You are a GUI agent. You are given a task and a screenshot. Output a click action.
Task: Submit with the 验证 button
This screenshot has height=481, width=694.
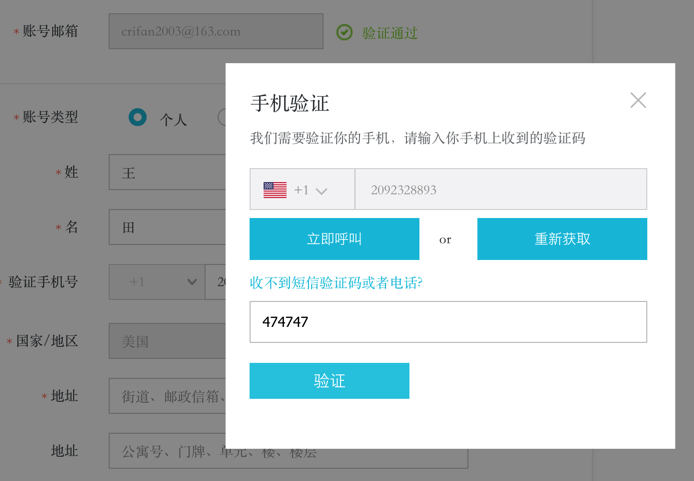click(x=329, y=381)
